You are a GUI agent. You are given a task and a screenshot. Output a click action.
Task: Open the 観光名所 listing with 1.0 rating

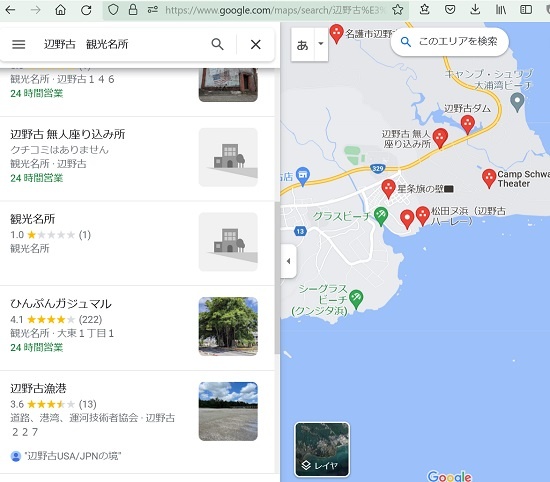click(137, 243)
